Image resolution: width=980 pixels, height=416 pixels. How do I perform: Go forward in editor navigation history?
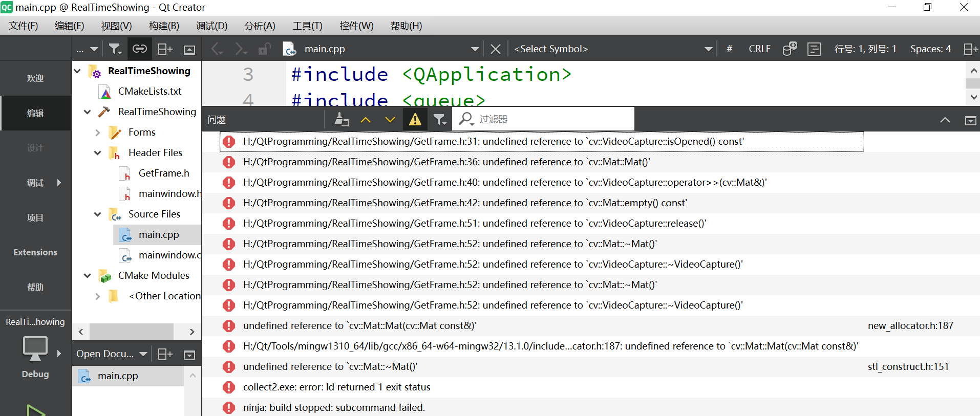(x=241, y=49)
